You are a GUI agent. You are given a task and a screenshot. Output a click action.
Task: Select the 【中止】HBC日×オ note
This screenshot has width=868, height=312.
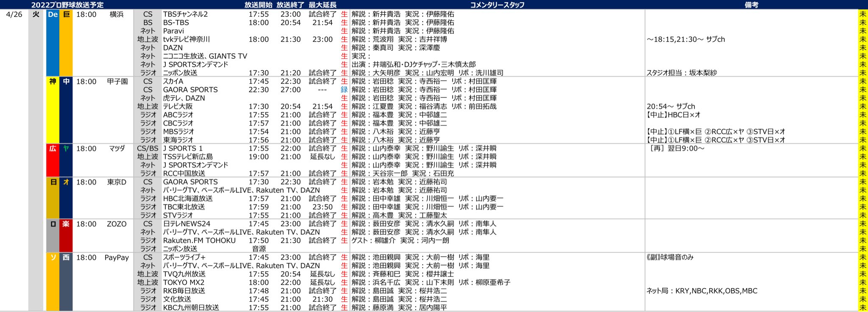[x=674, y=115]
